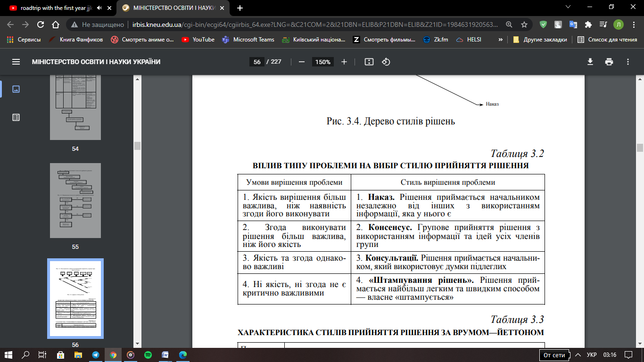Viewport: 644px width, 362px height.
Task: Open Книга Фанфиков bookmark
Action: pyautogui.click(x=76, y=40)
